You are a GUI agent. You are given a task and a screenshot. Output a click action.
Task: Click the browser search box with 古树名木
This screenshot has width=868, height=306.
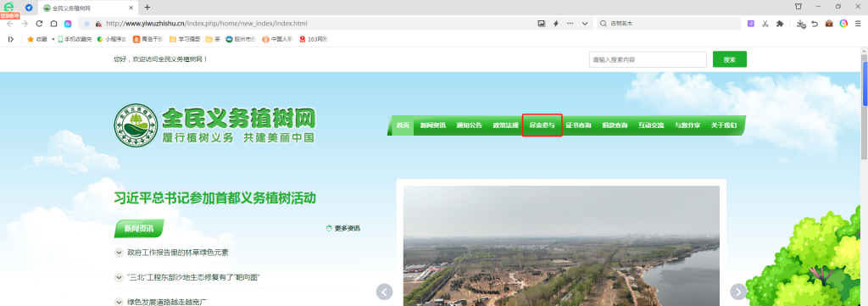point(669,24)
